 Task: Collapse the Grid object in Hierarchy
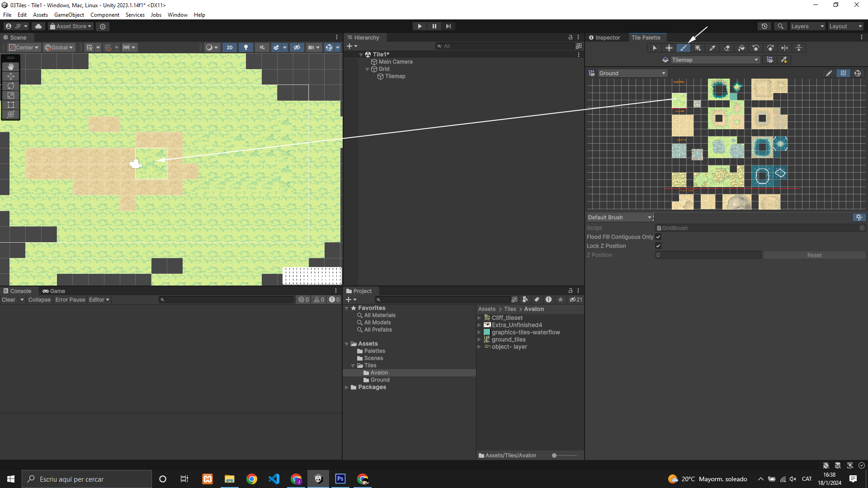click(367, 69)
